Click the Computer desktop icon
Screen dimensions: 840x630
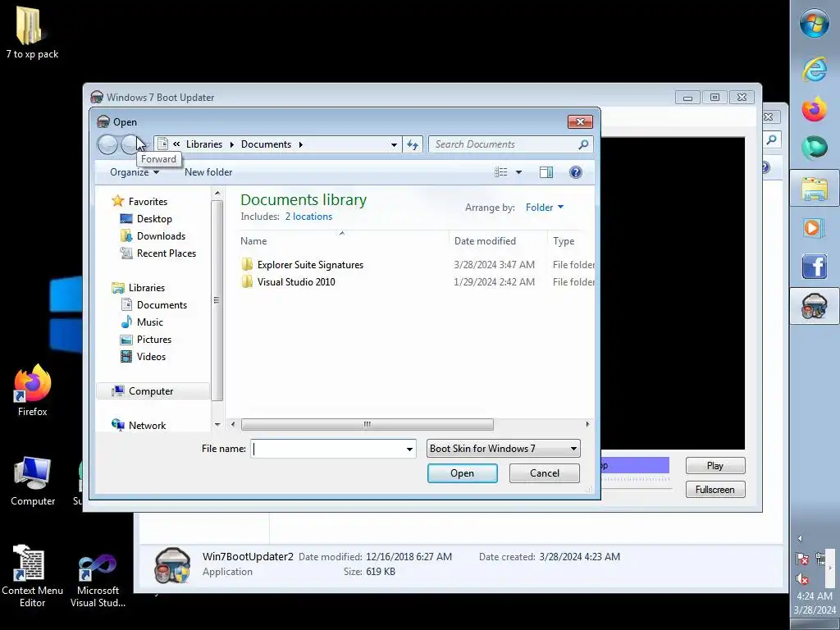[x=33, y=481]
